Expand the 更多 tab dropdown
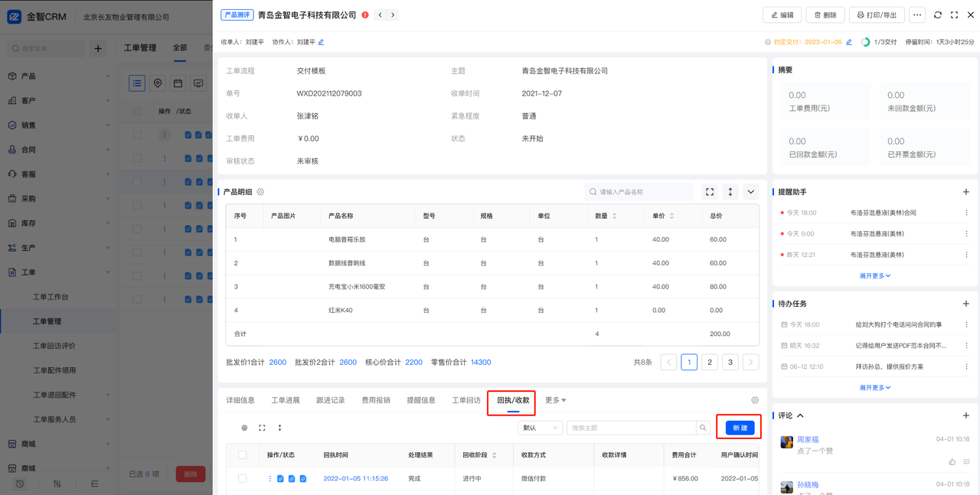 (556, 400)
